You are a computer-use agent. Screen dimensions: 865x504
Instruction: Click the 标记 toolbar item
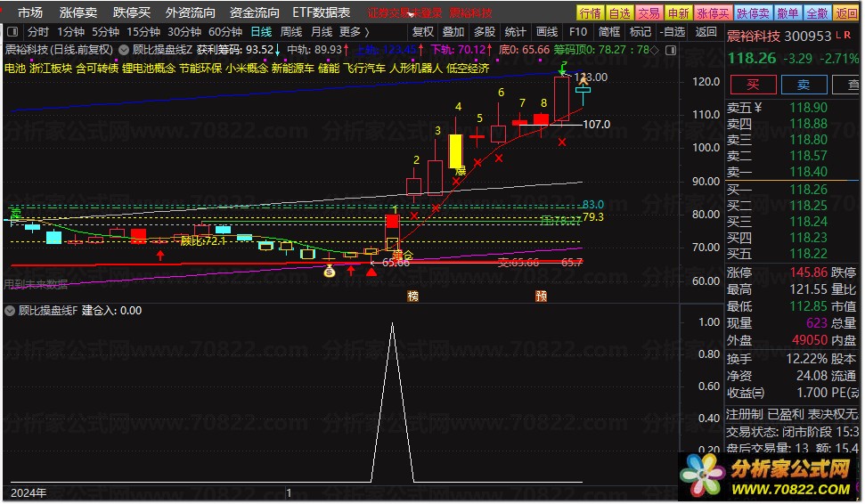point(640,32)
